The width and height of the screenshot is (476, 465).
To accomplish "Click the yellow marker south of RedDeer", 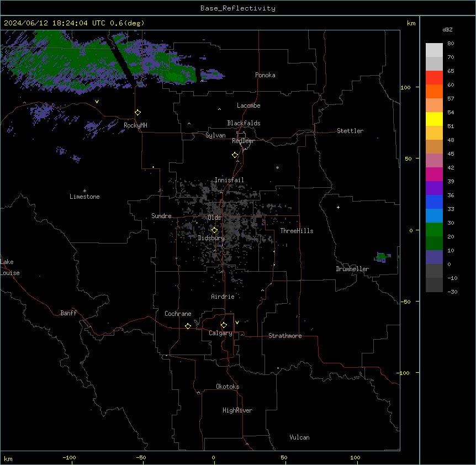I will pyautogui.click(x=235, y=155).
